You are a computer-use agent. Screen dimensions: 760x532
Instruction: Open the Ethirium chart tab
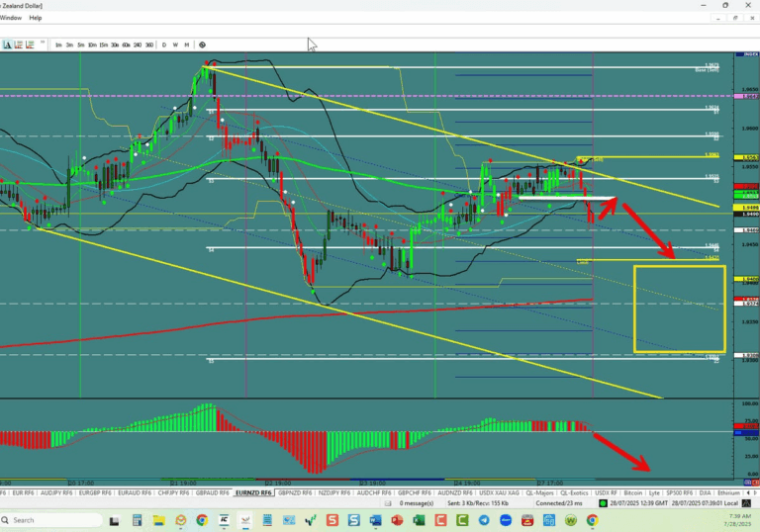tap(728, 492)
